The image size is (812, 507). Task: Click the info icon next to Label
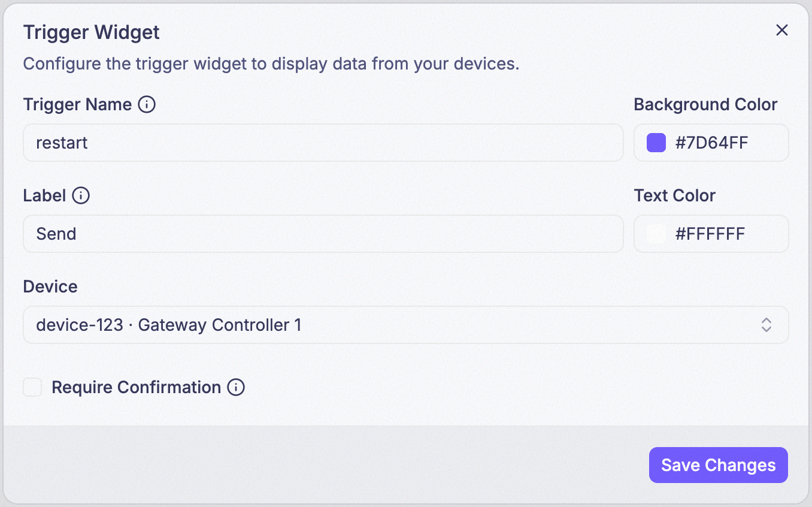pos(81,196)
